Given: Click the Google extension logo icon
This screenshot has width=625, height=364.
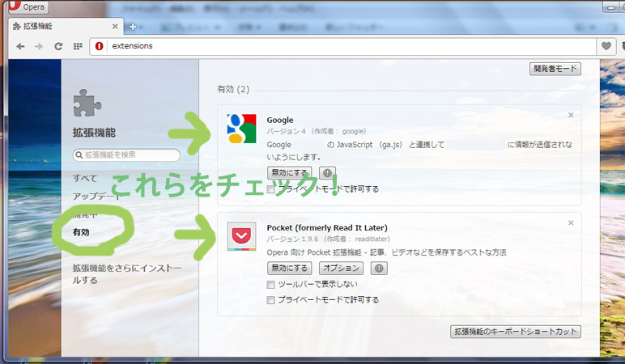Looking at the screenshot, I should (241, 128).
